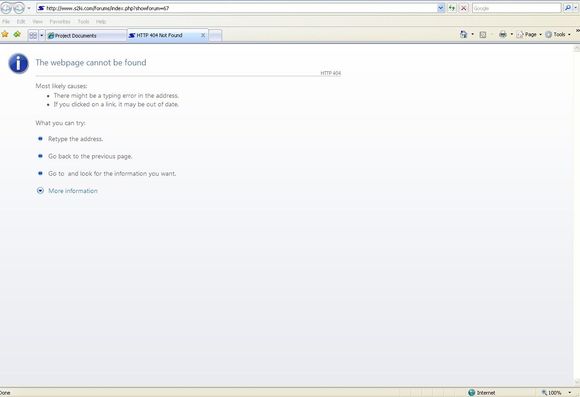
Task: Open Favorites Center star icon
Action: [5, 35]
